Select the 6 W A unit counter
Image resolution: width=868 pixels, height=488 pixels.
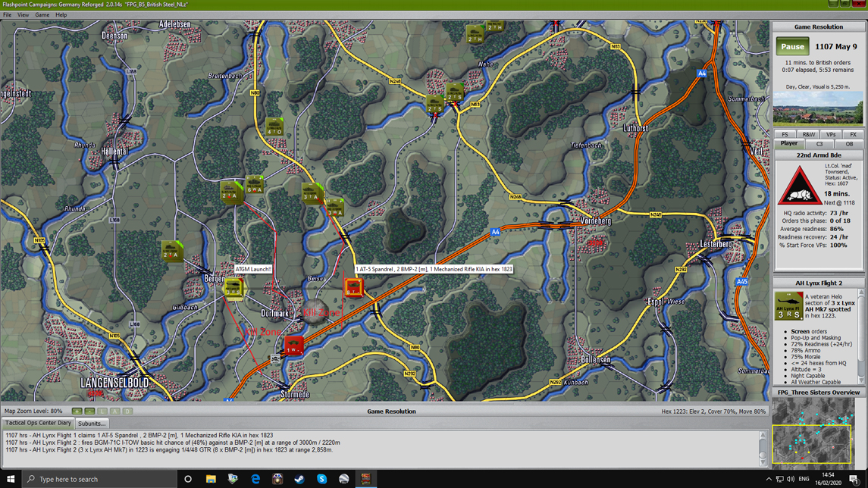pyautogui.click(x=254, y=185)
